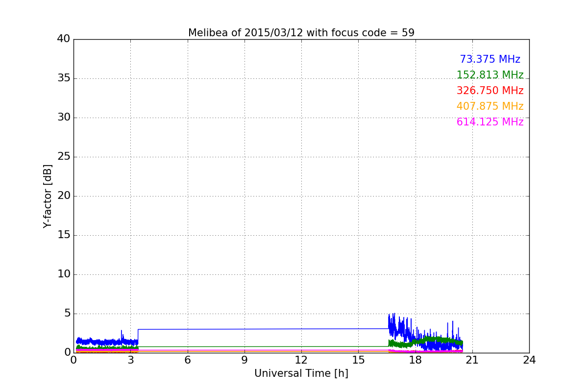This screenshot has height=392, width=588.
Task: Click the y-axis tick value 10
Action: [x=64, y=274]
